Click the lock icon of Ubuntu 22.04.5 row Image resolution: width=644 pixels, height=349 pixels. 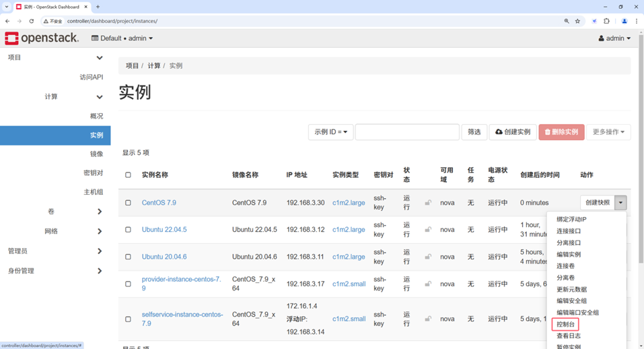tap(428, 229)
